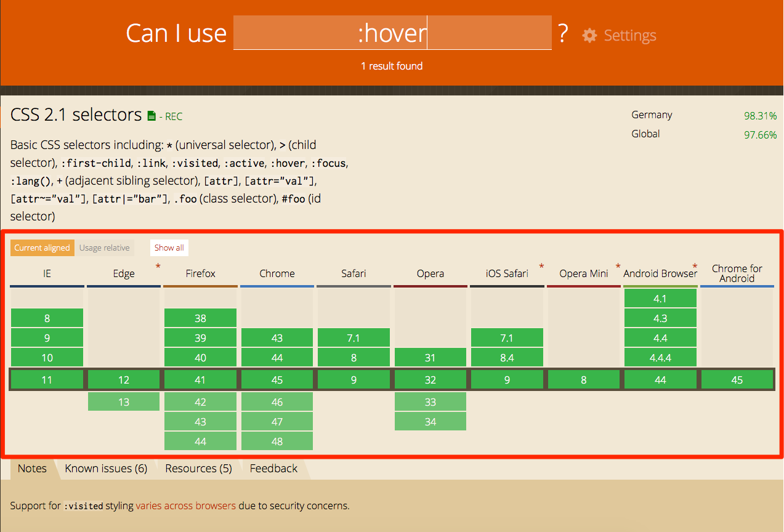Click the Show all button

[169, 248]
